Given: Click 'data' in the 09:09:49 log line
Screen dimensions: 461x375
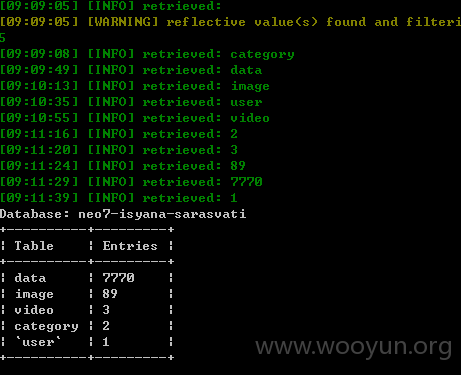Looking at the screenshot, I should (246, 70).
